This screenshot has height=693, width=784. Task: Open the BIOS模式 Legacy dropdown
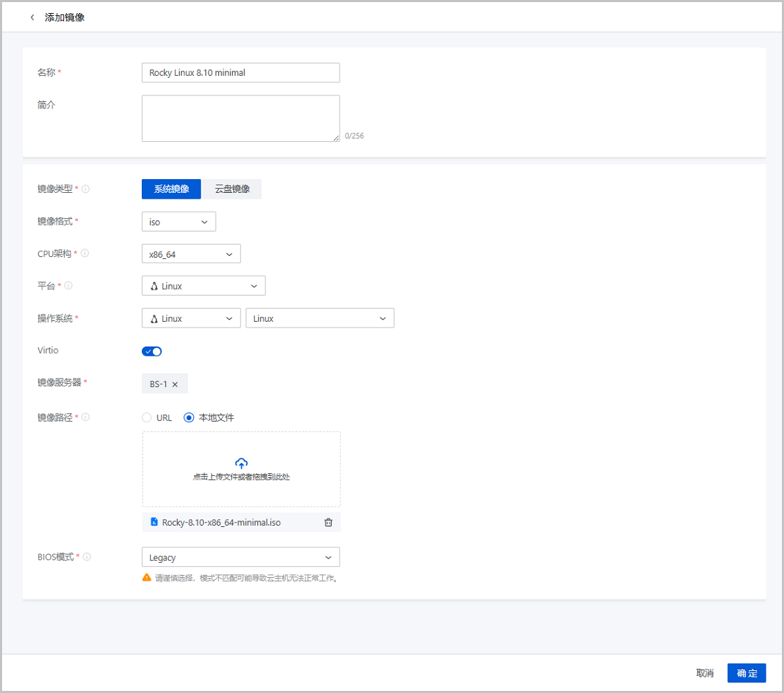coord(240,557)
